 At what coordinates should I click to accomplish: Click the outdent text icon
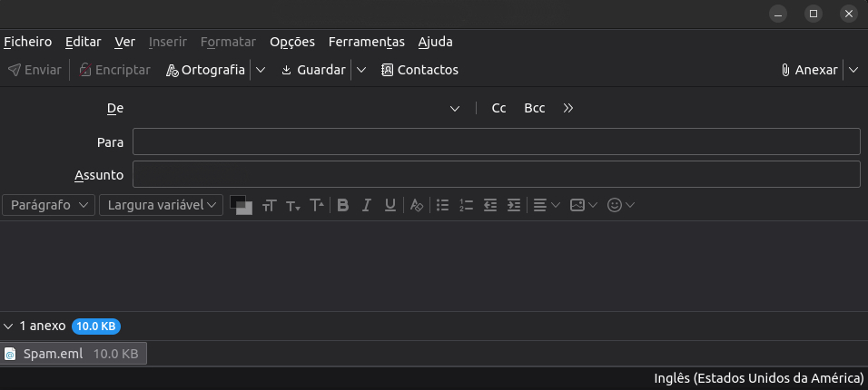(x=490, y=205)
